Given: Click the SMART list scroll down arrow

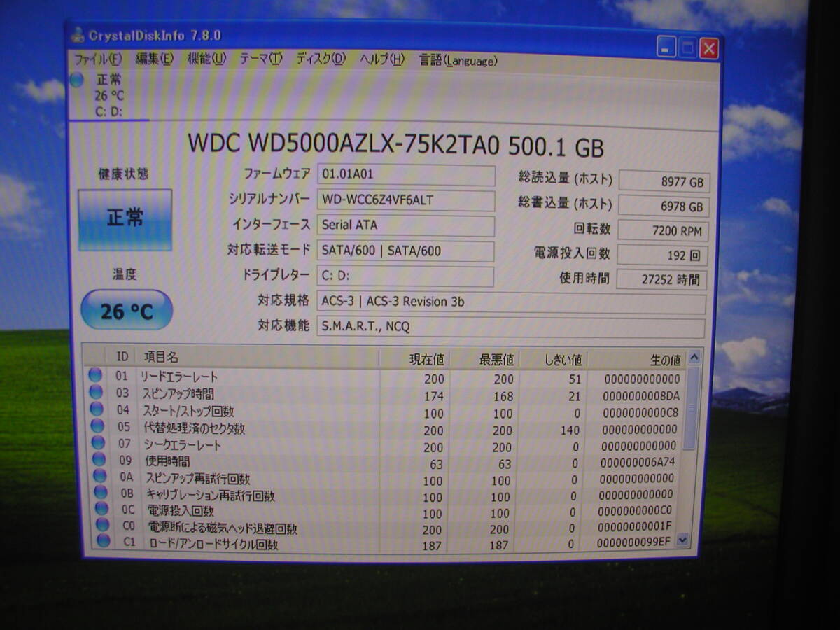Looking at the screenshot, I should tap(684, 540).
